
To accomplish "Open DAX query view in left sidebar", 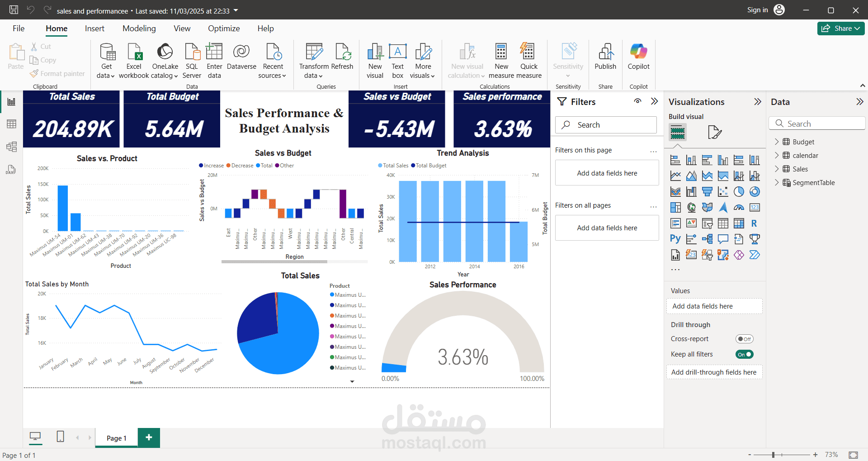I will (11, 169).
